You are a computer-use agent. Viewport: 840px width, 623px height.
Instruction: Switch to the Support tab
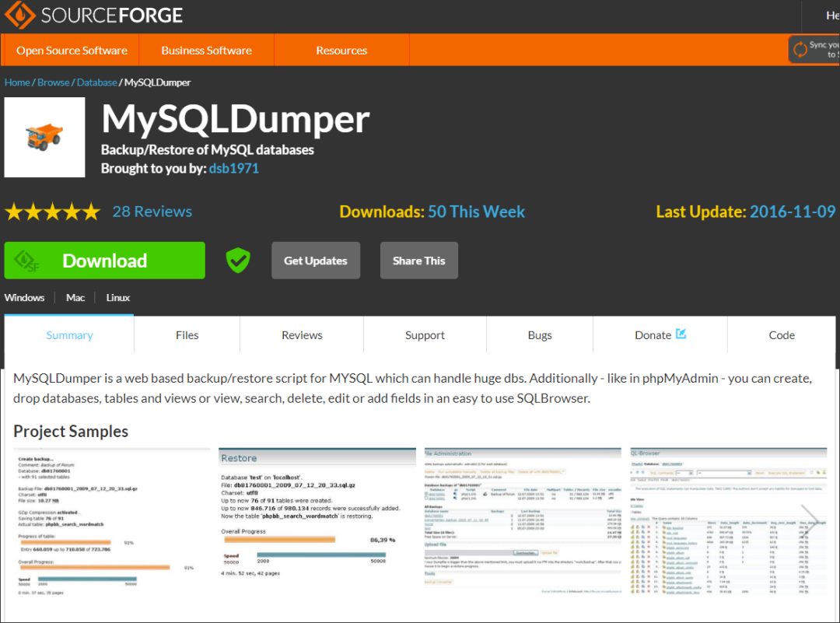tap(425, 334)
